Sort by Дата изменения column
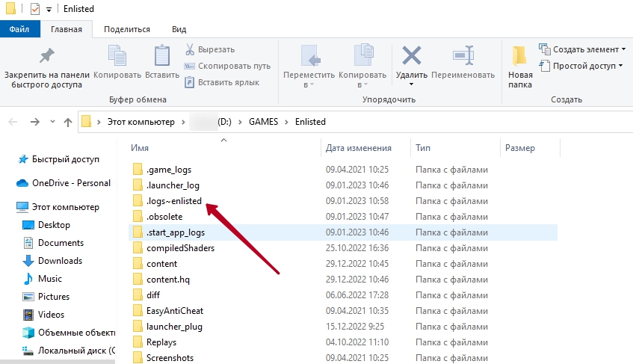Image resolution: width=633 pixels, height=364 pixels. [x=359, y=148]
